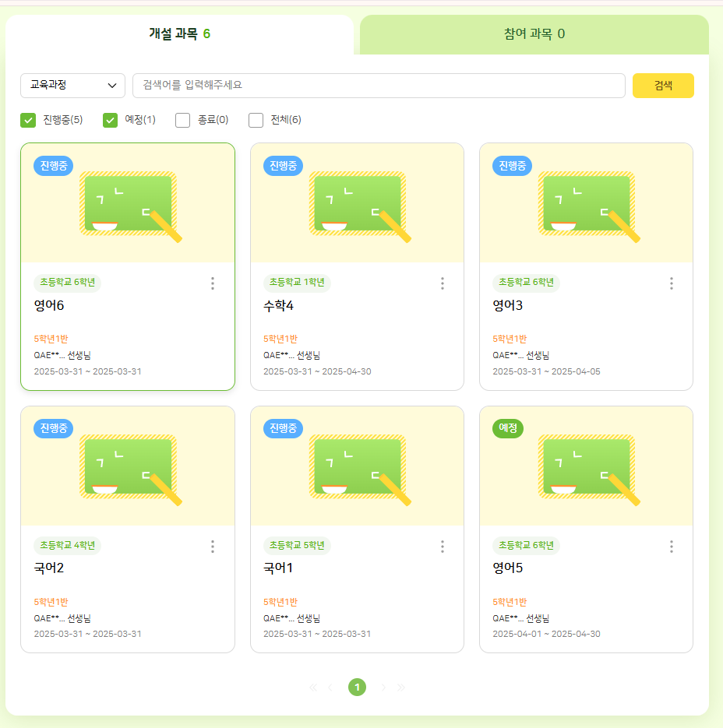The image size is (723, 728).
Task: Open the three-dot menu for 수학4
Action: coord(442,283)
